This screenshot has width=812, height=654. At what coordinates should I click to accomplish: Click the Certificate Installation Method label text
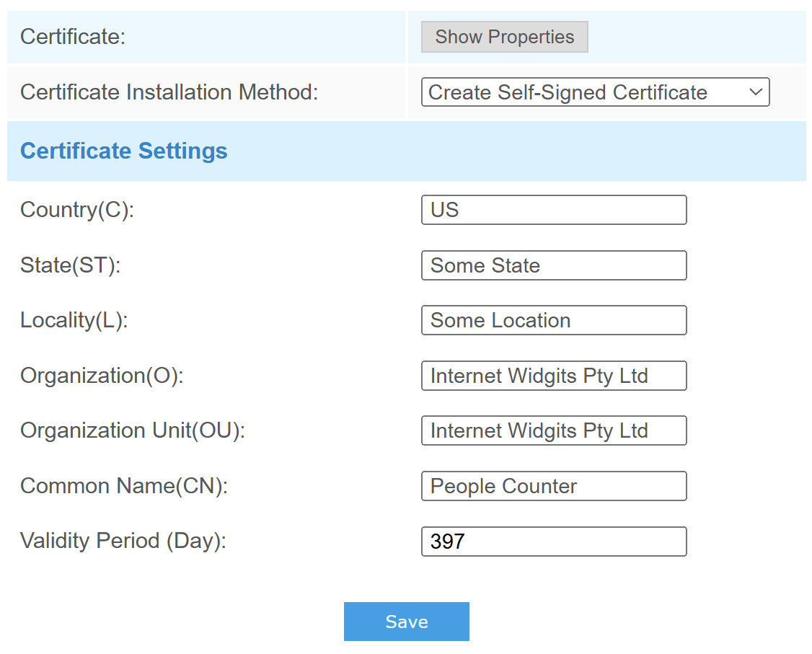(169, 92)
